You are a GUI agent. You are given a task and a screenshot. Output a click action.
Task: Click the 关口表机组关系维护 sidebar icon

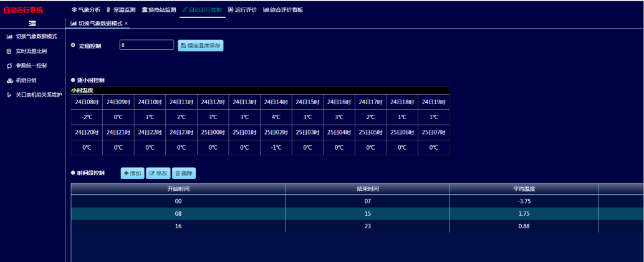[9, 95]
